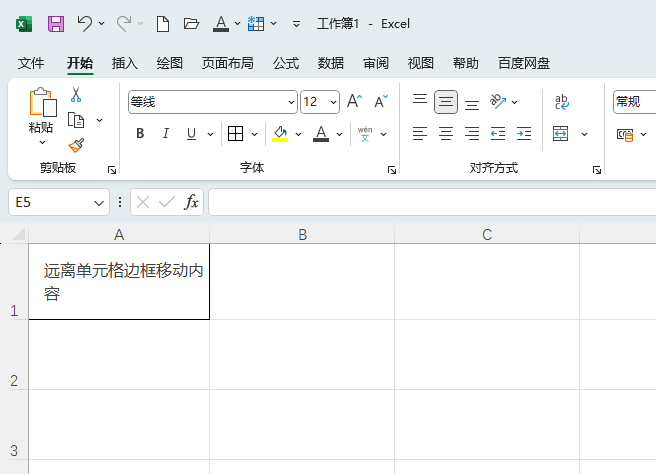Increase font size with larger A
Image resolution: width=656 pixels, height=474 pixels.
click(354, 101)
